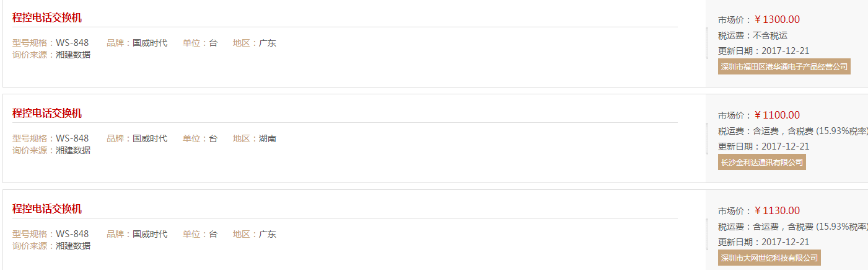Open the 程控电话交换机 title in the 湖南 listing
Viewport: 868px width, 270px height.
(x=47, y=113)
